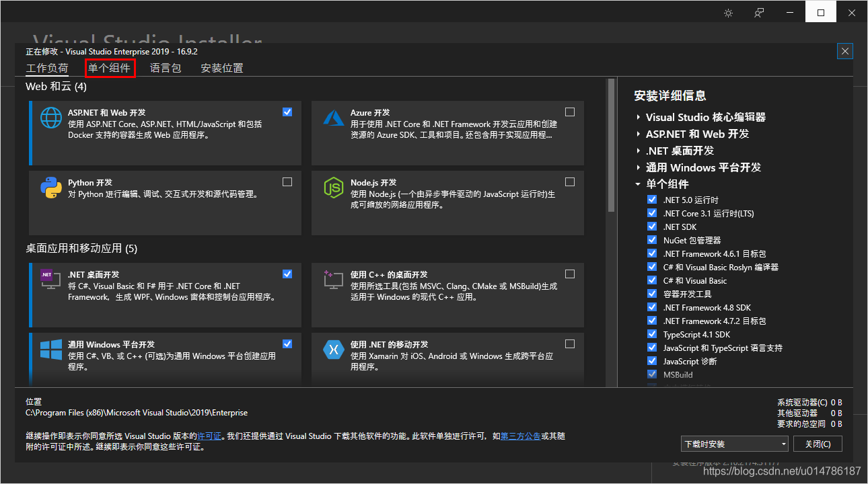Click the 桌面应用和移动应用 (5) section heading
Viewport: 868px width, 484px height.
tap(81, 248)
